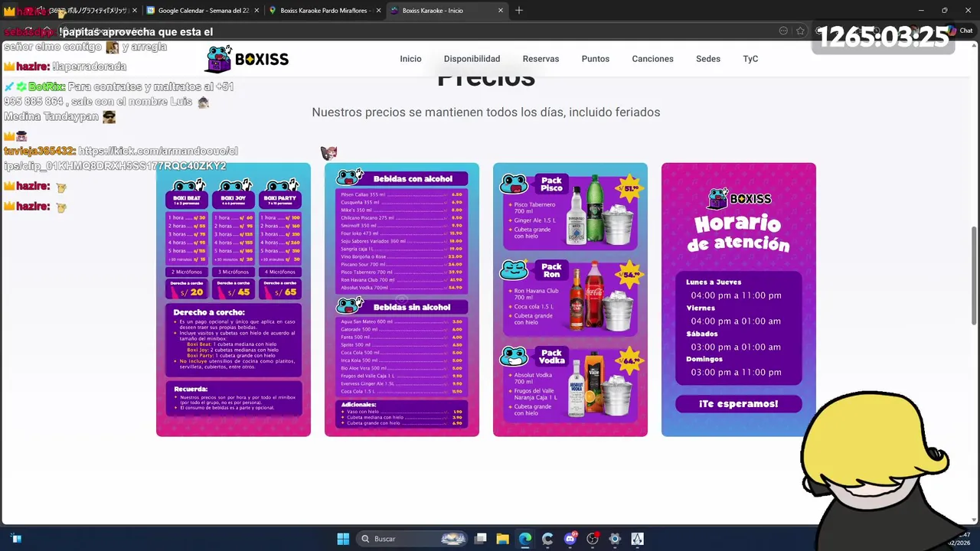Open the Pack Pisco, Ron, Vodka card

click(570, 300)
